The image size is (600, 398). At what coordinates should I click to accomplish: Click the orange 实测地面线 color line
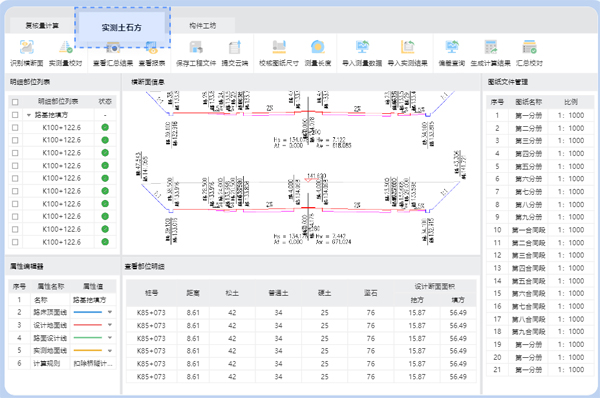[x=88, y=350]
